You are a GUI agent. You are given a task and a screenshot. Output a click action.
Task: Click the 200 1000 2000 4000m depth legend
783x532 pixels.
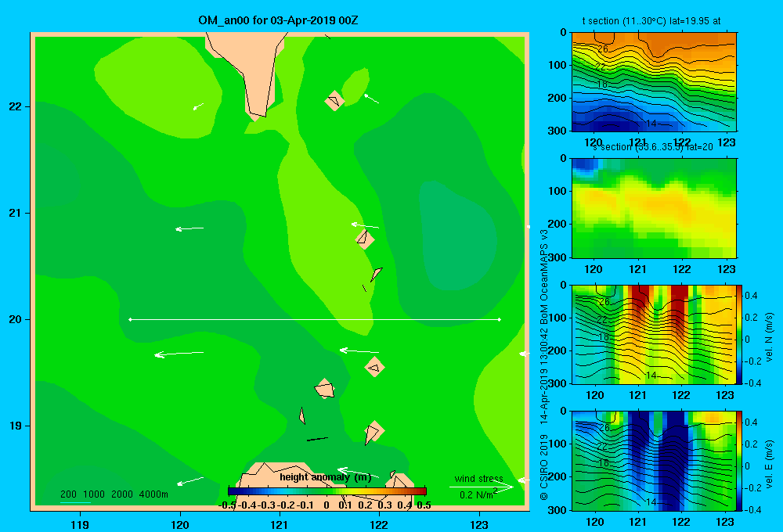click(114, 494)
